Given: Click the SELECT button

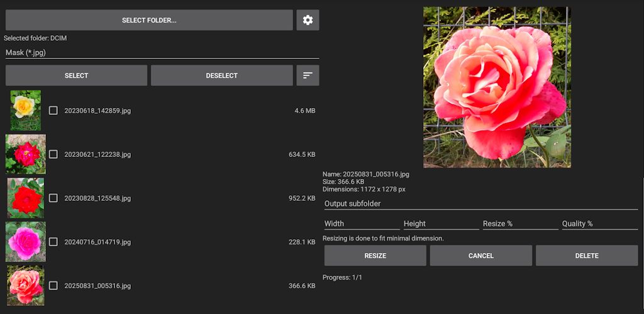Looking at the screenshot, I should click(x=76, y=75).
